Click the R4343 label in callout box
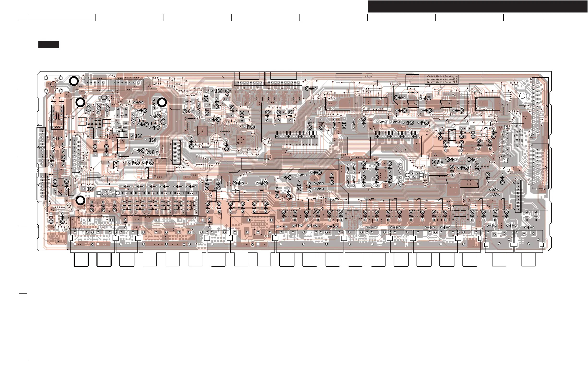Viewport: 588px width, 381px height. (449, 76)
